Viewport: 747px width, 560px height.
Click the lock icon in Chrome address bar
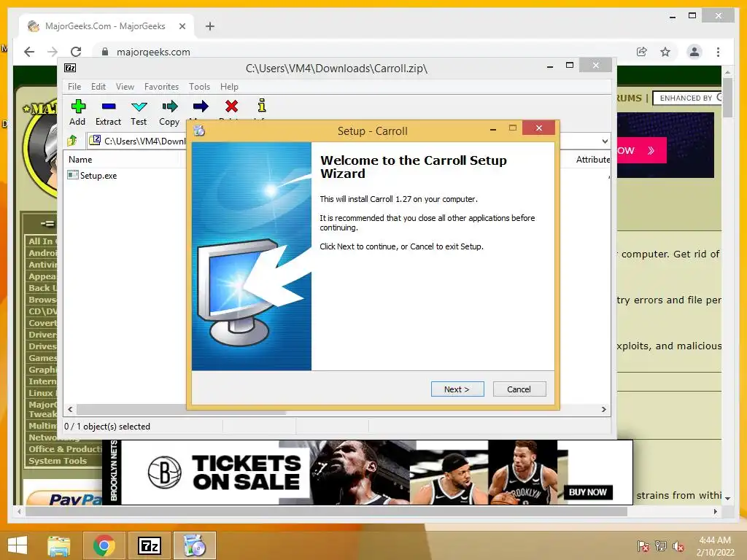click(105, 52)
